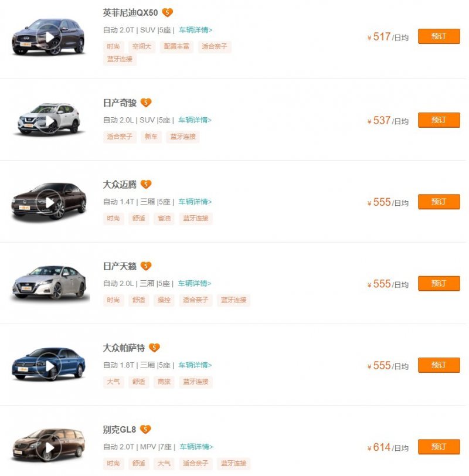469x476 pixels.
Task: Click the 日产天籁 car thumbnail
Action: pos(49,283)
